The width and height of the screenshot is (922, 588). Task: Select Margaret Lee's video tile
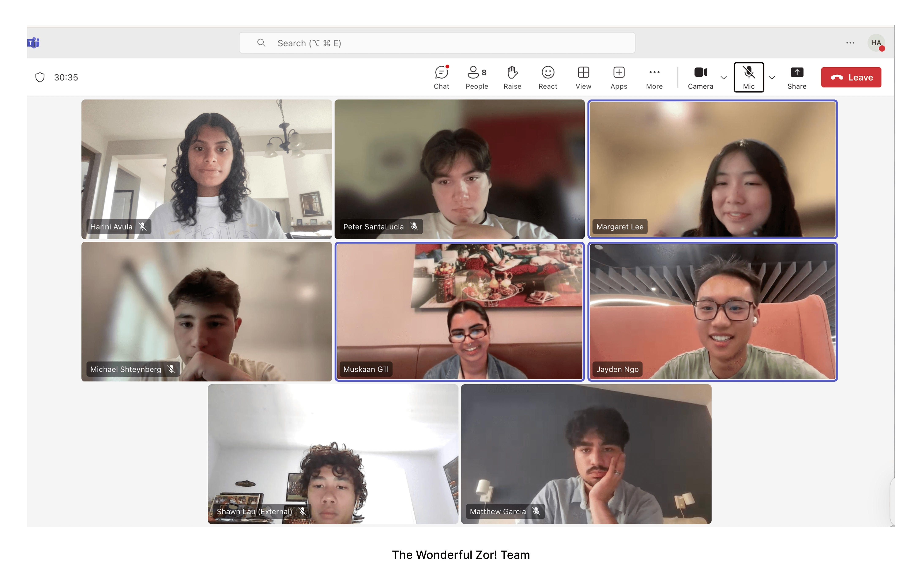tap(712, 169)
